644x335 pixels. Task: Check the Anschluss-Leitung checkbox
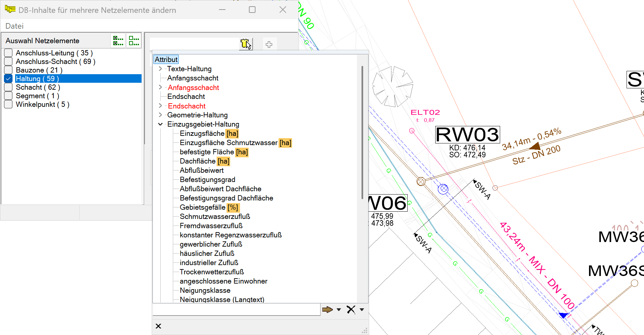point(9,53)
